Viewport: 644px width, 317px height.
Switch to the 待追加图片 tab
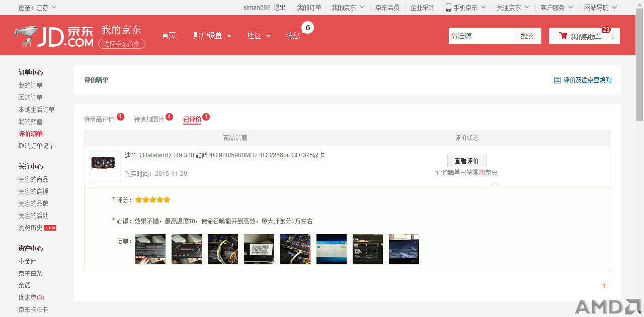pyautogui.click(x=149, y=119)
